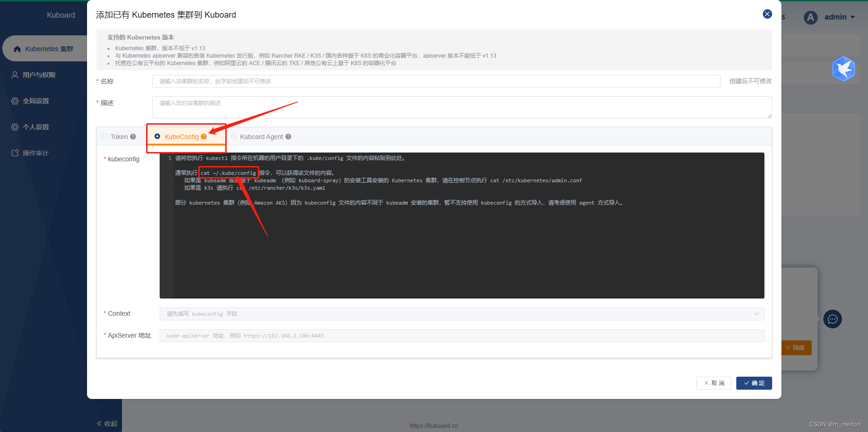Open the admin user dropdown
Viewport: 868px width, 432px height.
point(840,17)
